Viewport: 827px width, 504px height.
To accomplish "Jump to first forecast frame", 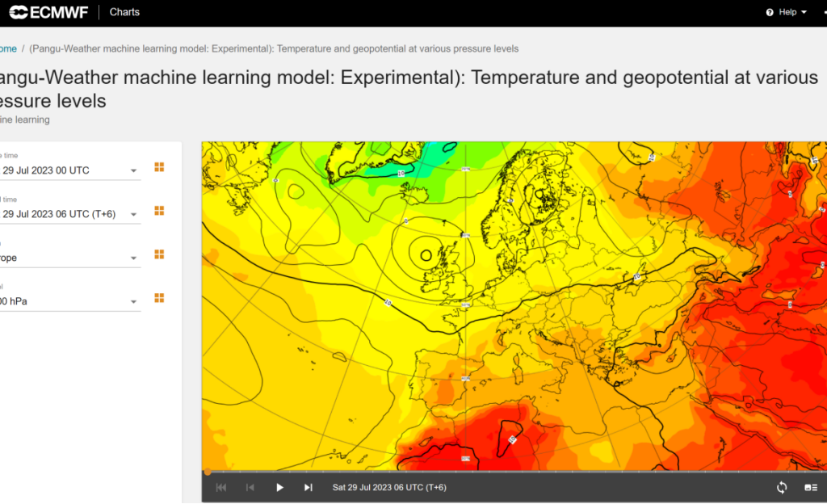I will [x=221, y=487].
